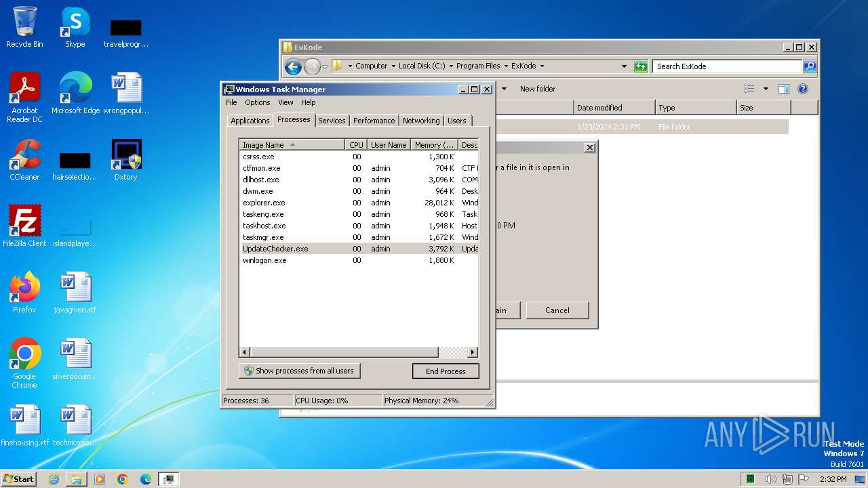The image size is (868, 488).
Task: Open Explorer help question mark icon
Action: (x=803, y=89)
